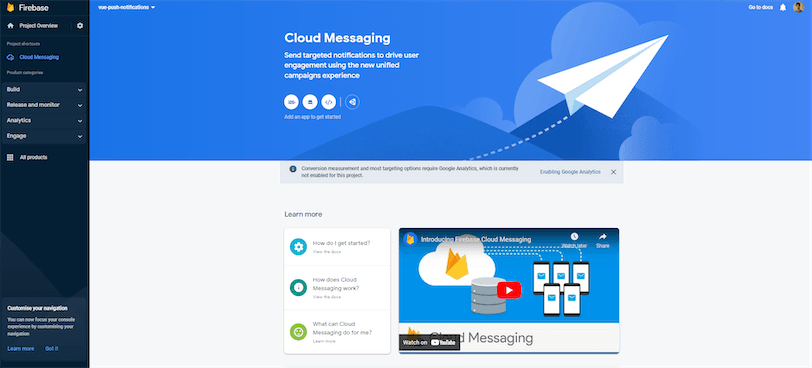812x368 pixels.
Task: Click the Firebase logo in the sidebar
Action: pyautogui.click(x=10, y=8)
